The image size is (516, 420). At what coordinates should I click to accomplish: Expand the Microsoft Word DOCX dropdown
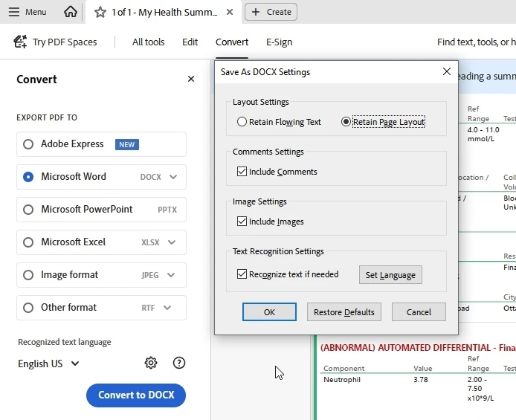(x=173, y=177)
